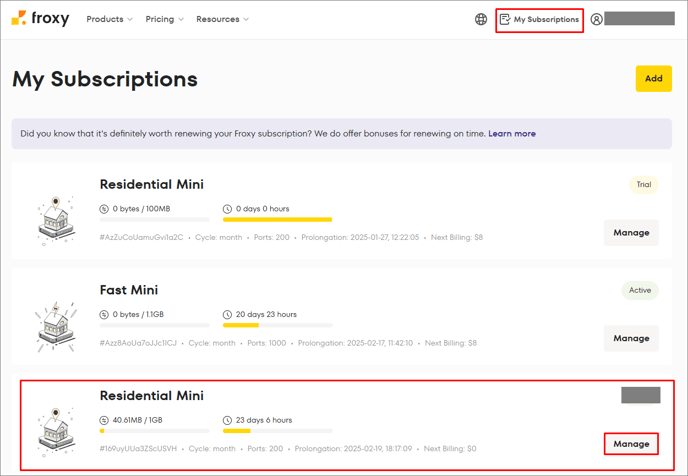Click the 0 bytes / 100MB traffic bar
This screenshot has width=688, height=476.
tap(154, 219)
